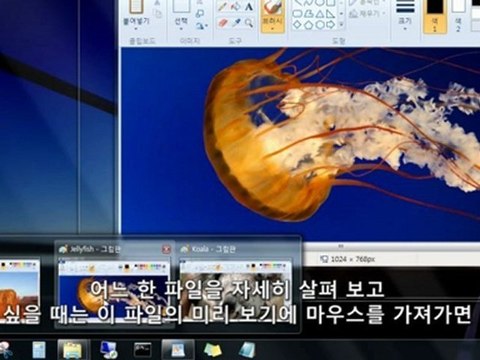Click the Jellyfish - 그림판 preview title

(x=95, y=249)
